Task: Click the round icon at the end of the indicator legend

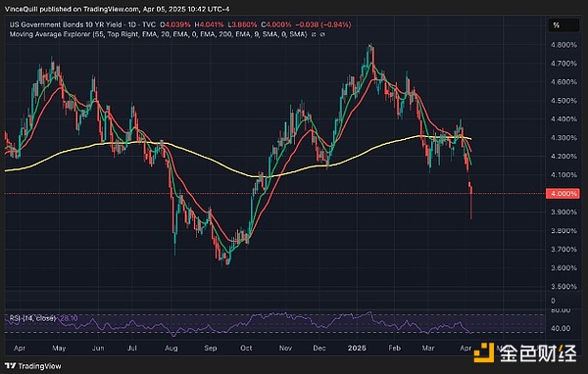Action: [x=322, y=34]
